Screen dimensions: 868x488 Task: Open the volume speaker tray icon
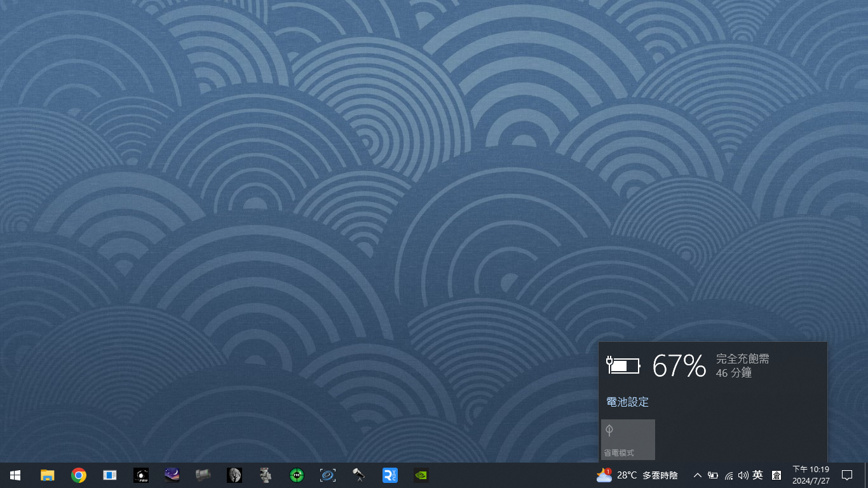point(743,475)
